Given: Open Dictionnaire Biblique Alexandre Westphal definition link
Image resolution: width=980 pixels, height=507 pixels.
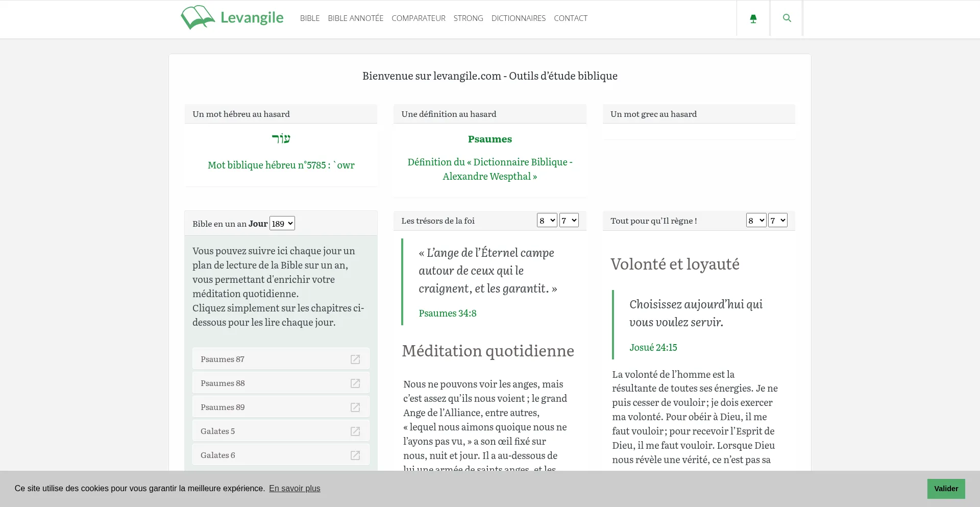Looking at the screenshot, I should [490, 169].
